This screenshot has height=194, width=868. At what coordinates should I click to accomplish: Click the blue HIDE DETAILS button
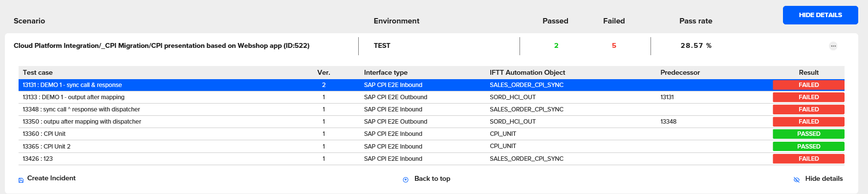pyautogui.click(x=821, y=15)
